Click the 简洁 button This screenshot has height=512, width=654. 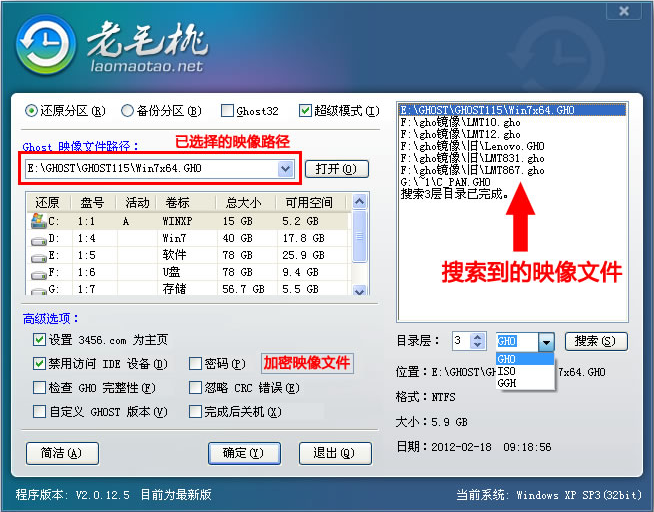[x=62, y=453]
